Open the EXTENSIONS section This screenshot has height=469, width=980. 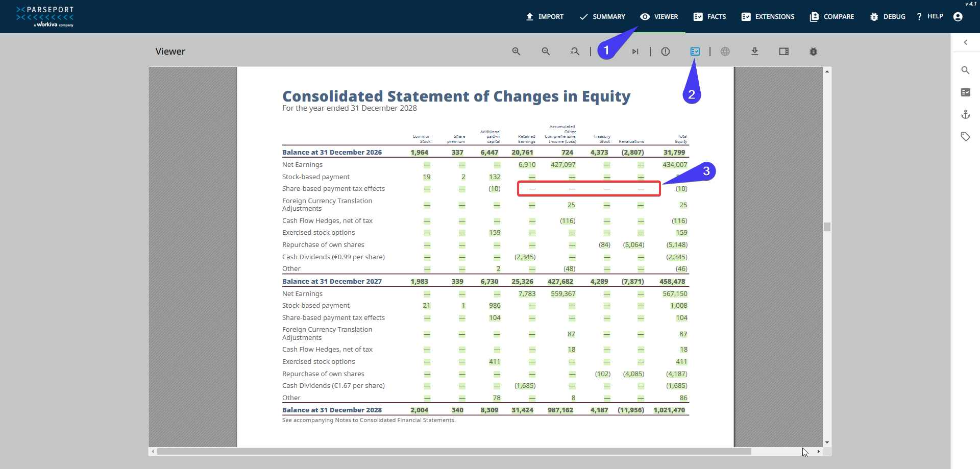click(x=768, y=17)
